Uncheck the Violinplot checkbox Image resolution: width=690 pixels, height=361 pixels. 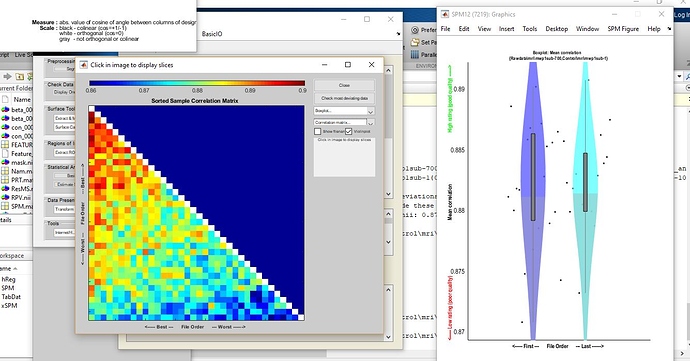point(349,131)
